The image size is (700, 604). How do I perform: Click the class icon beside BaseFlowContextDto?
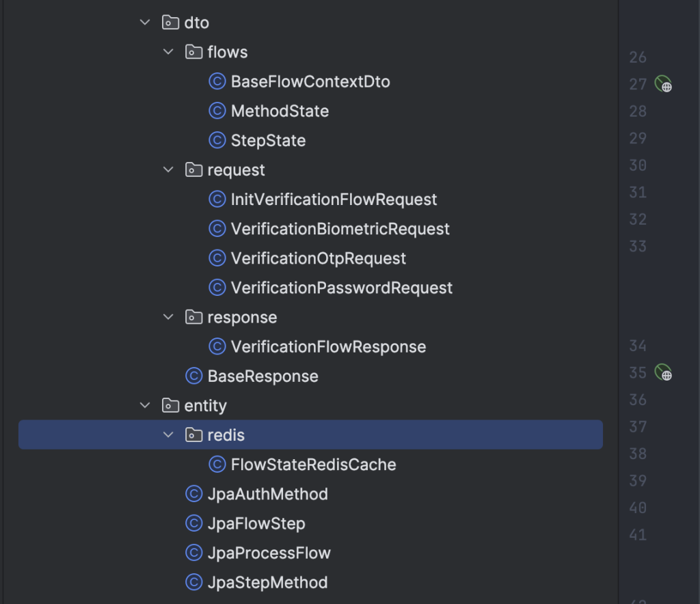217,81
